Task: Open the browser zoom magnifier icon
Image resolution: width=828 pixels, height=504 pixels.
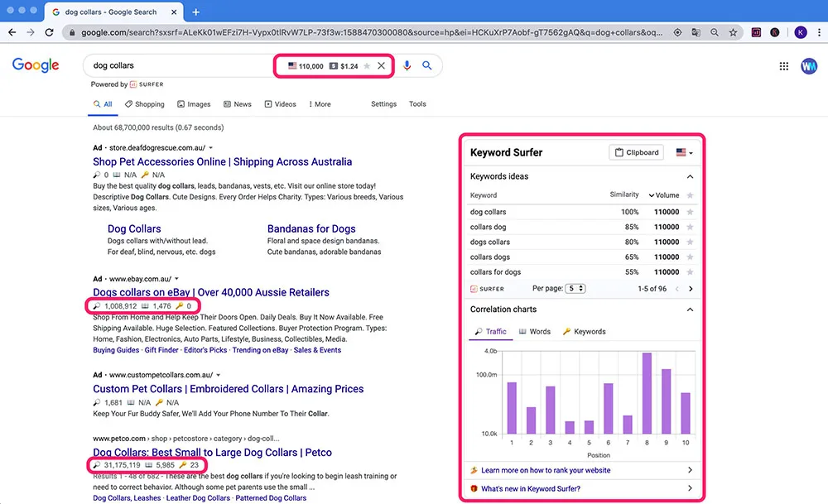Action: click(715, 33)
